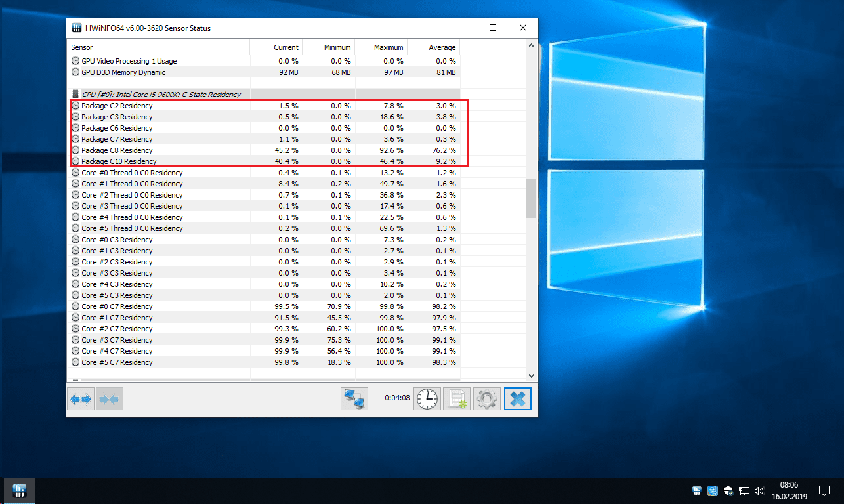Open the volume speaker tray icon
This screenshot has width=844, height=504.
pos(760,491)
